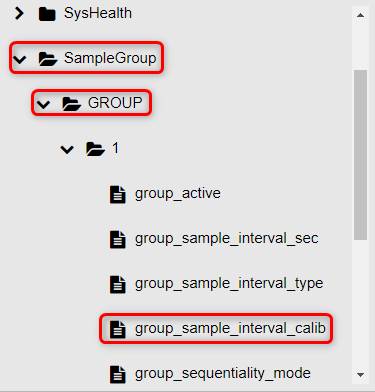Viewport: 375px width, 392px height.
Task: Select group_sample_interval_sec label
Action: point(226,239)
